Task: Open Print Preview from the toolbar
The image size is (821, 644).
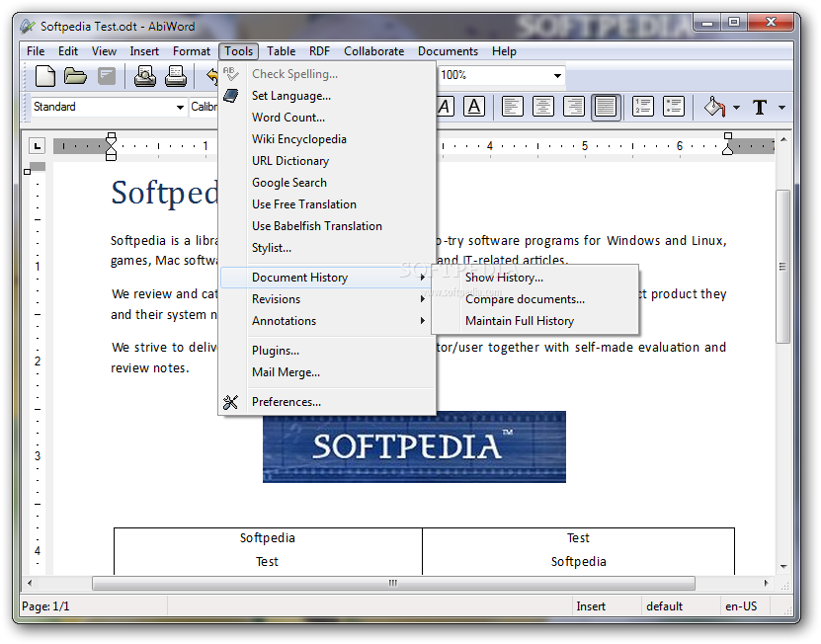Action: tap(145, 76)
